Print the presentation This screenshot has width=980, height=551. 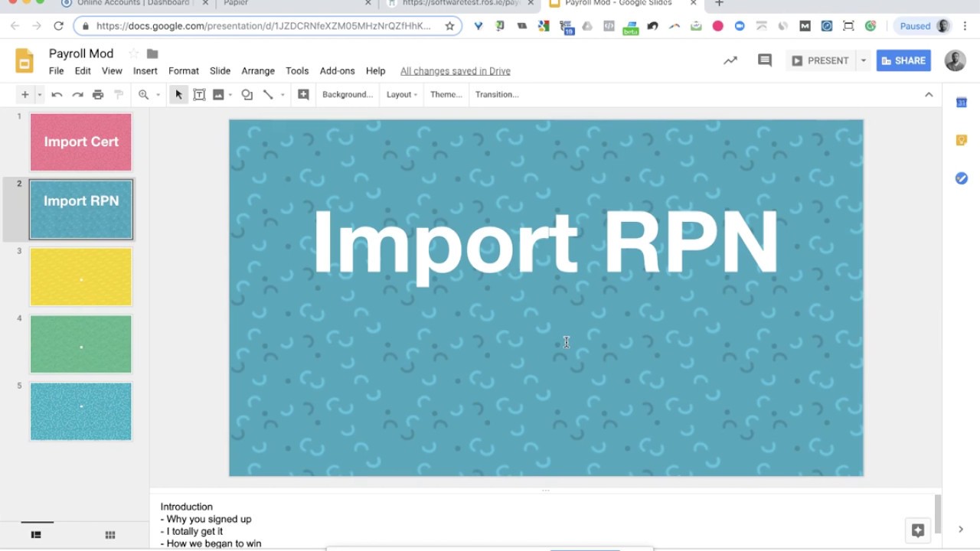pos(98,94)
